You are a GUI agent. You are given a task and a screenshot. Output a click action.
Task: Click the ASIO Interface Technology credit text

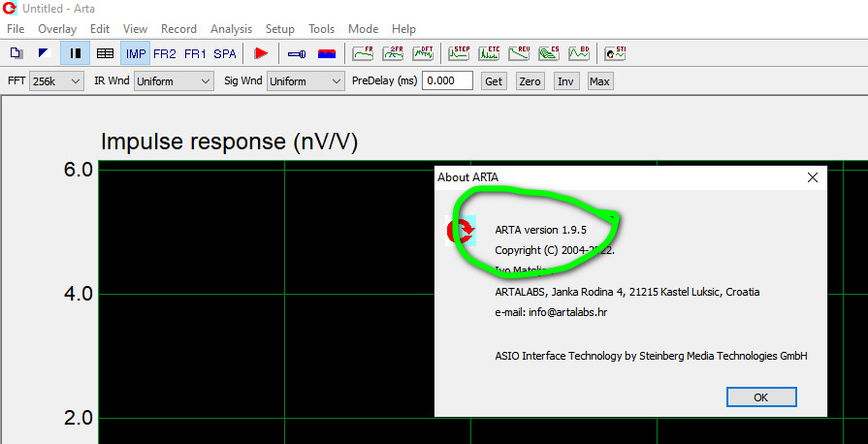point(651,356)
